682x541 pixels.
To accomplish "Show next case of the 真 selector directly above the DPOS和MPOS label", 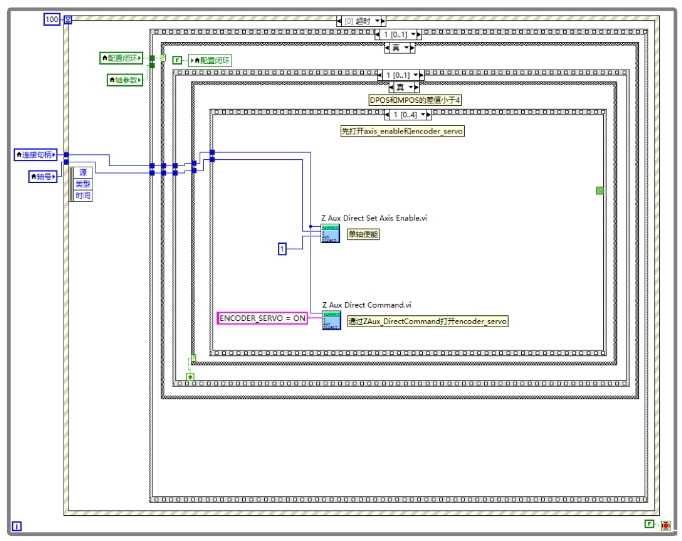I will click(417, 87).
